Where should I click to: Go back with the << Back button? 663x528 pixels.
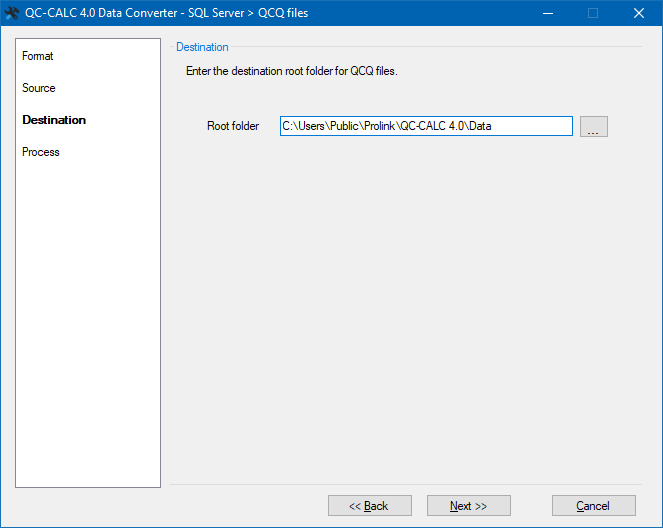pyautogui.click(x=370, y=506)
